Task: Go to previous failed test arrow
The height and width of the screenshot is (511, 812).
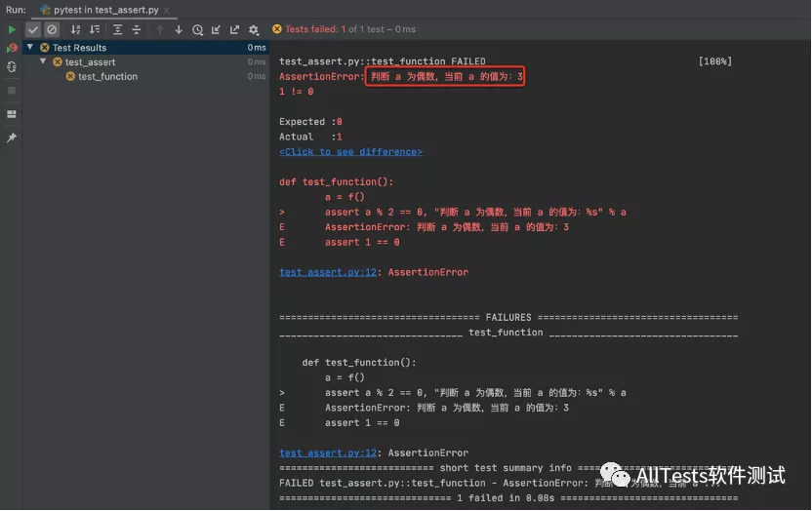Action: 160,29
